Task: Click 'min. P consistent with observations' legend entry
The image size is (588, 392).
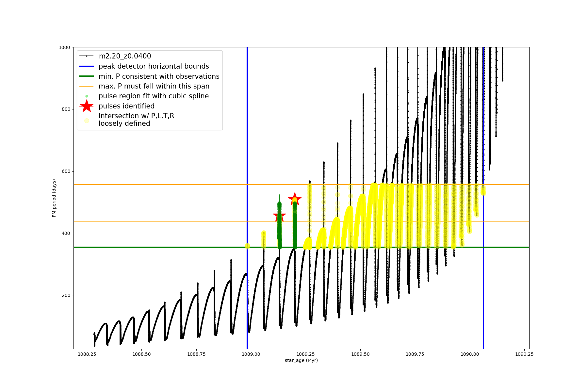Action: pos(159,76)
